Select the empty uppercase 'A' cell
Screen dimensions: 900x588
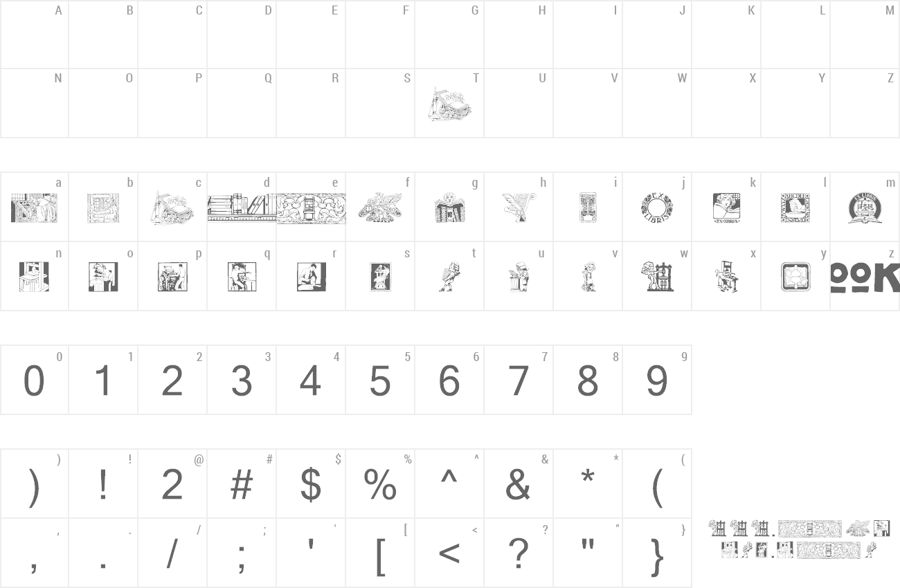(35, 35)
